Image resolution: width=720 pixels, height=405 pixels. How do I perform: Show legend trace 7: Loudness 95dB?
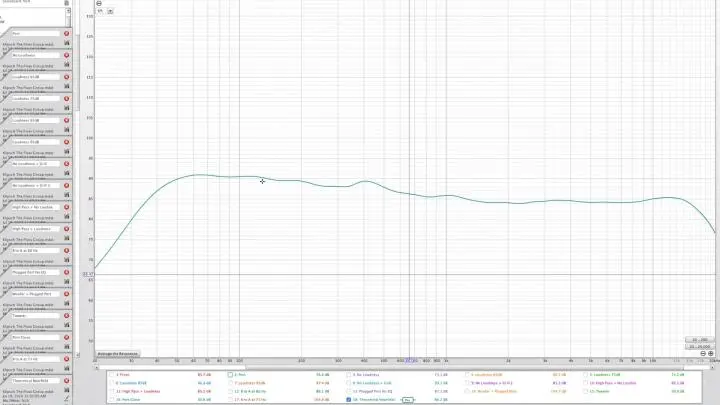230,383
